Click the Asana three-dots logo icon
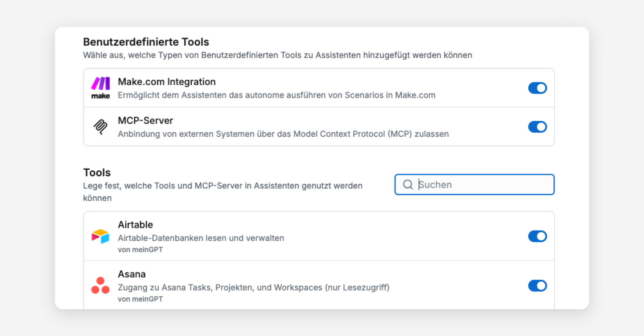This screenshot has width=644, height=336. (x=100, y=285)
